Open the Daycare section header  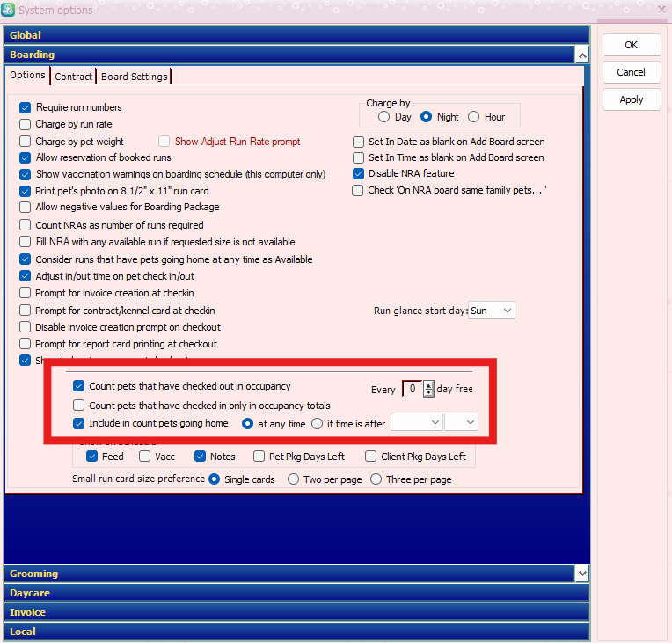(x=296, y=593)
